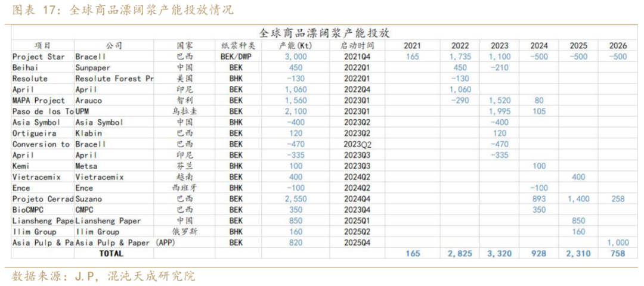Click the '-290' value under 2022
Viewport: 644px width, 286px height.
(x=460, y=101)
